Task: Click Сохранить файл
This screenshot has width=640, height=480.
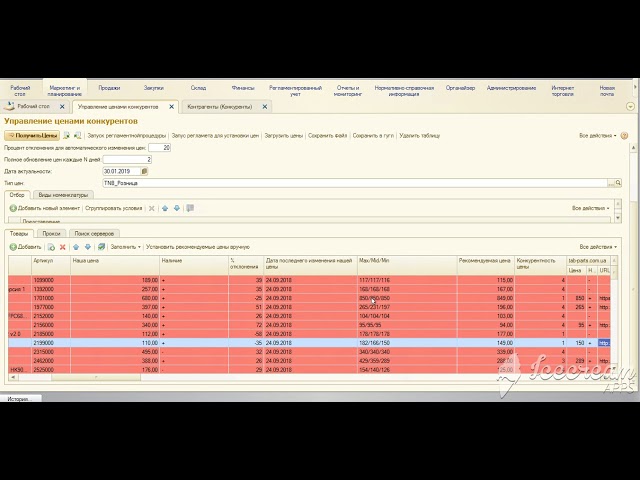Action: [328, 136]
